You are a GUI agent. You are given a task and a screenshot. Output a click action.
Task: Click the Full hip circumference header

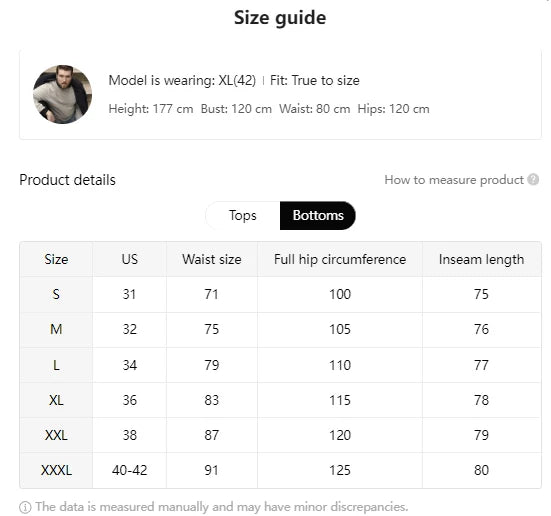(340, 259)
